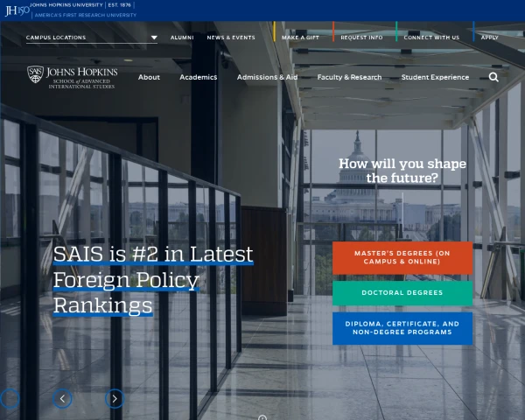The height and width of the screenshot is (420, 525).
Task: Visit the Alumni link
Action: click(182, 38)
